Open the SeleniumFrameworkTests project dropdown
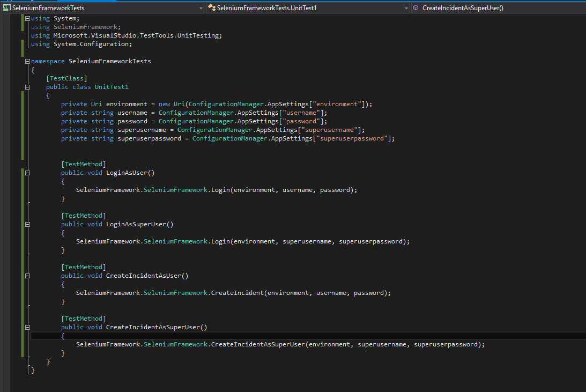This screenshot has height=392, width=586. 102,8
